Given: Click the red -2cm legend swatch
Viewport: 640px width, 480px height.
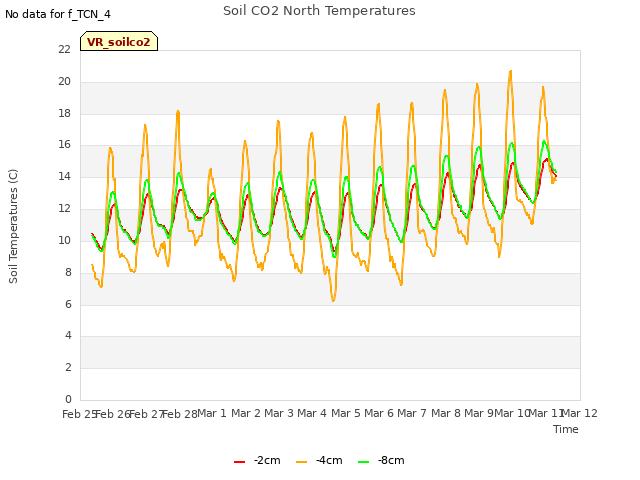Looking at the screenshot, I should (239, 462).
